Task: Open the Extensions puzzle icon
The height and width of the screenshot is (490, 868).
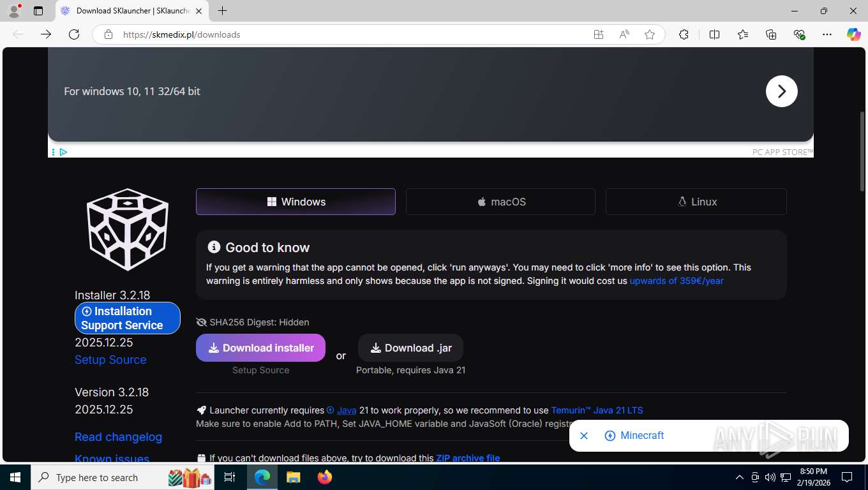Action: [684, 34]
